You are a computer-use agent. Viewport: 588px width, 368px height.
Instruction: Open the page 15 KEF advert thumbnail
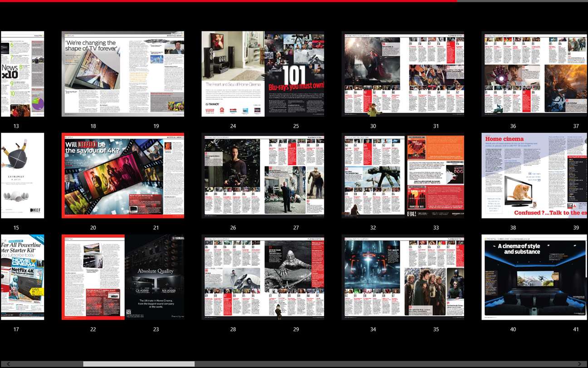(x=22, y=175)
